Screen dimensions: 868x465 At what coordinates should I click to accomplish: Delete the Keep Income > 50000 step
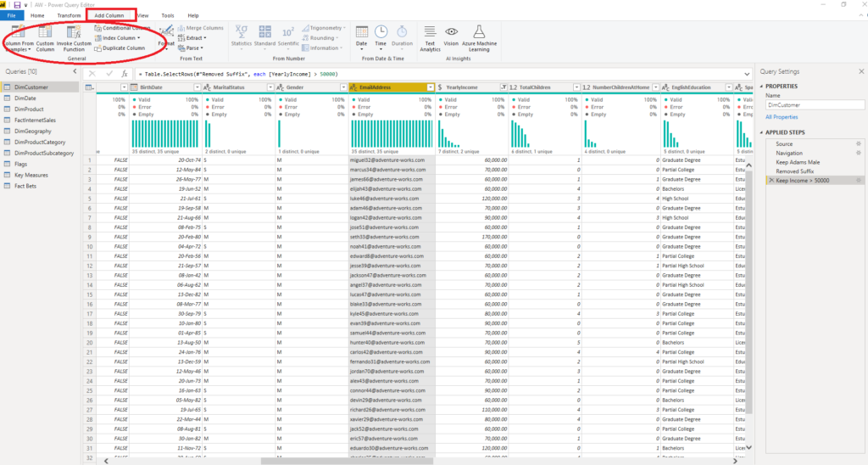click(771, 181)
